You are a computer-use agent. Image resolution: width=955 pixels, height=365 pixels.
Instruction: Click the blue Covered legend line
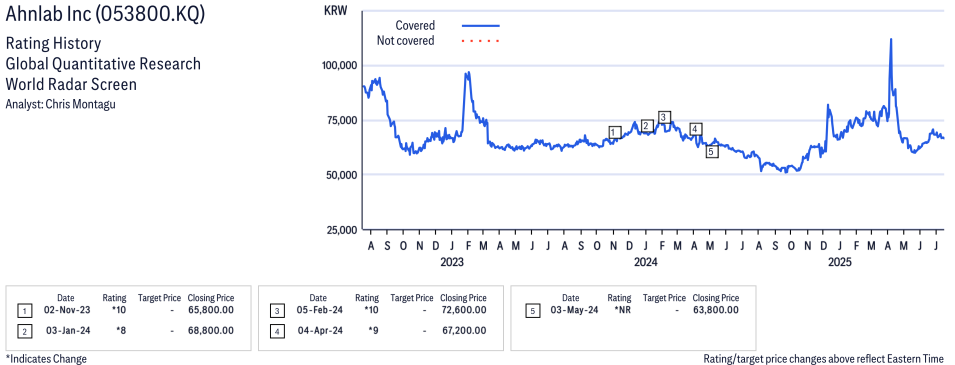[x=481, y=26]
